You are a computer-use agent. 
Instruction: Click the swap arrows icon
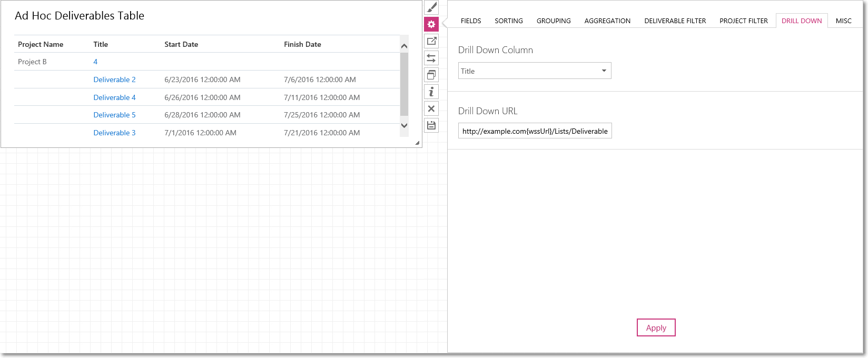click(x=431, y=58)
